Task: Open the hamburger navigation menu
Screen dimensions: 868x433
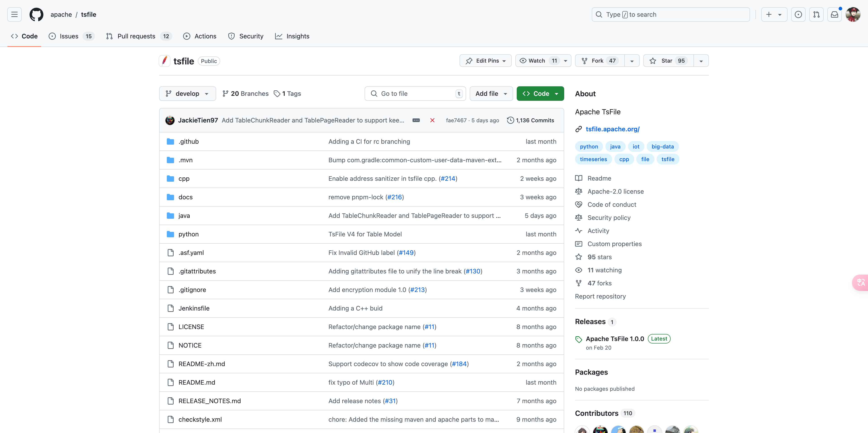Action: [x=14, y=14]
